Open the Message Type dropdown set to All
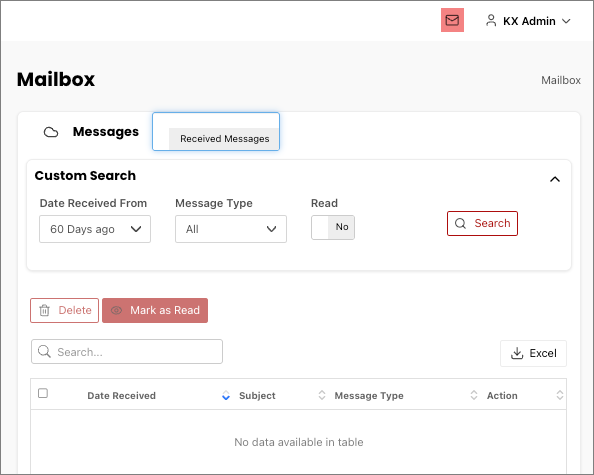Viewport: 594px width, 475px height. (231, 229)
